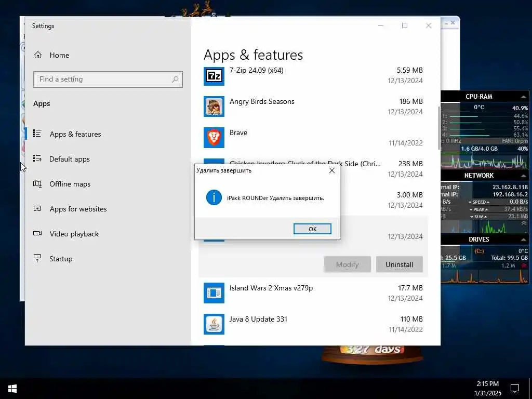Click the Offline maps icon
This screenshot has height=399, width=532.
[x=37, y=183]
